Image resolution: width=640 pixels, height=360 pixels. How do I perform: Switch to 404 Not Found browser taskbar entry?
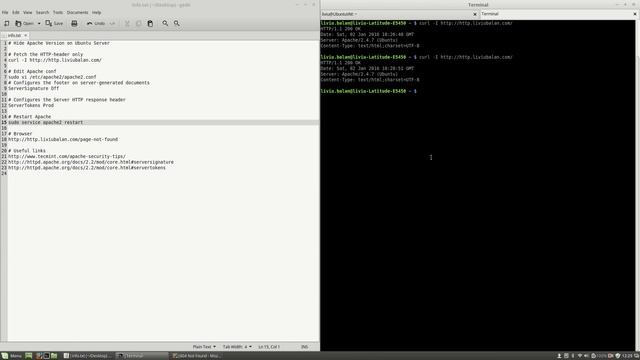pos(196,356)
